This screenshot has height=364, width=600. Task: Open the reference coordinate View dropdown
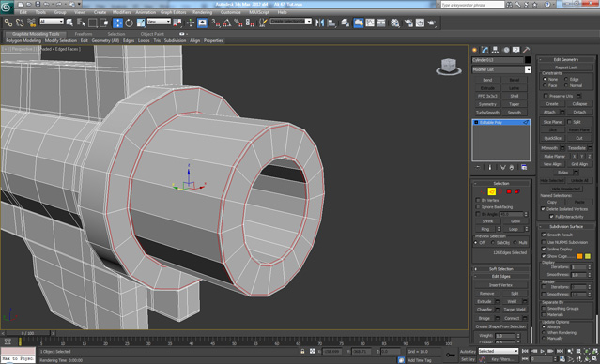(159, 22)
